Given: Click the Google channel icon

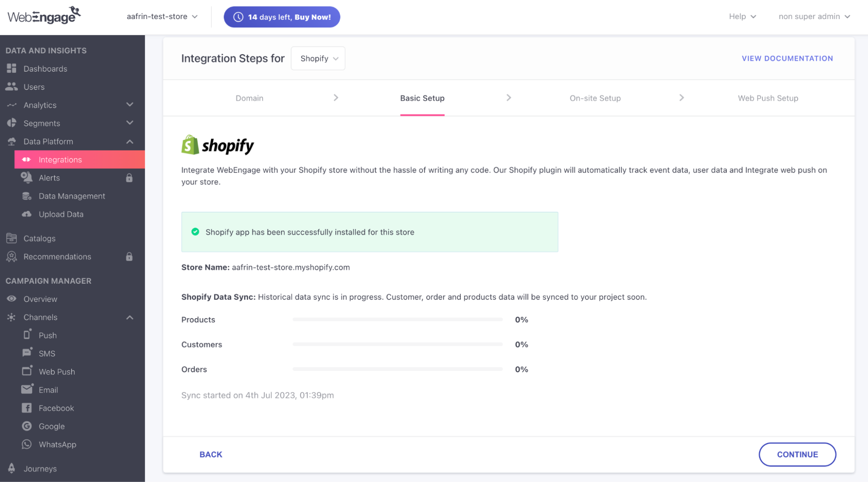Looking at the screenshot, I should 27,426.
